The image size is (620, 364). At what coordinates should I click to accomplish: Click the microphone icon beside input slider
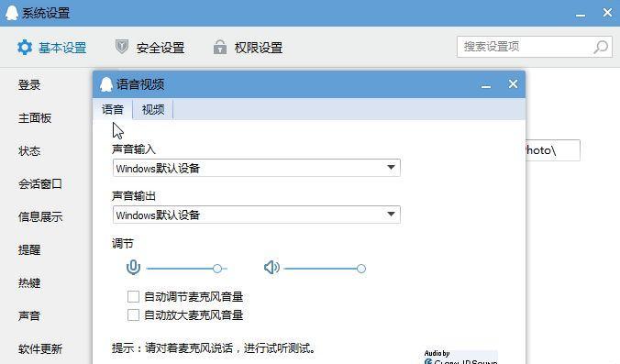133,268
